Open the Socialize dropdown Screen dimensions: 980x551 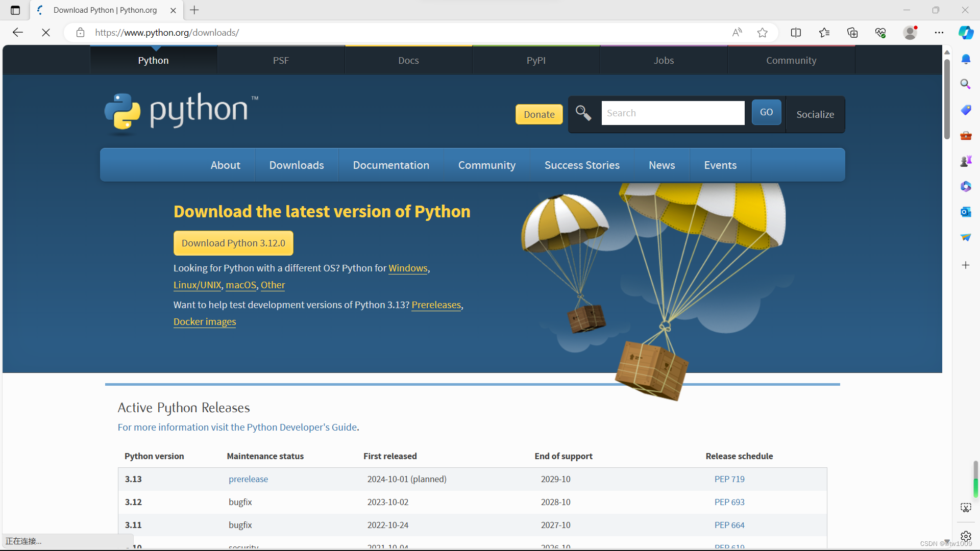coord(815,114)
